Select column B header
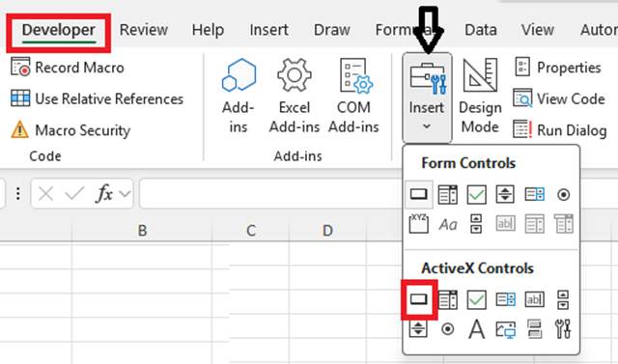This screenshot has width=618, height=364. point(142,231)
